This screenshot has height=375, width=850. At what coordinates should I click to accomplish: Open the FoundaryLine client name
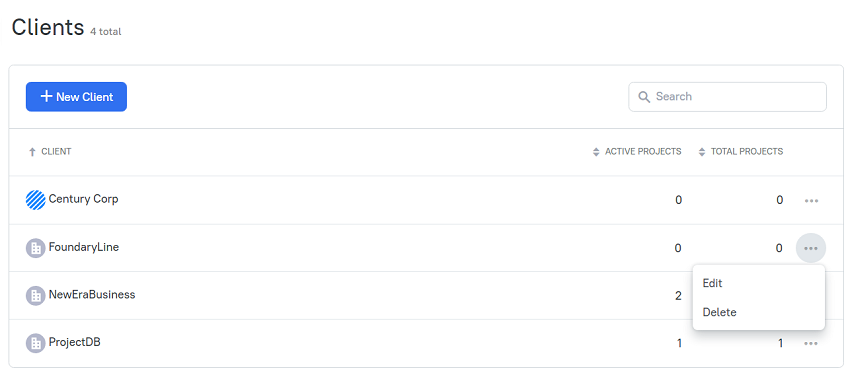click(83, 247)
